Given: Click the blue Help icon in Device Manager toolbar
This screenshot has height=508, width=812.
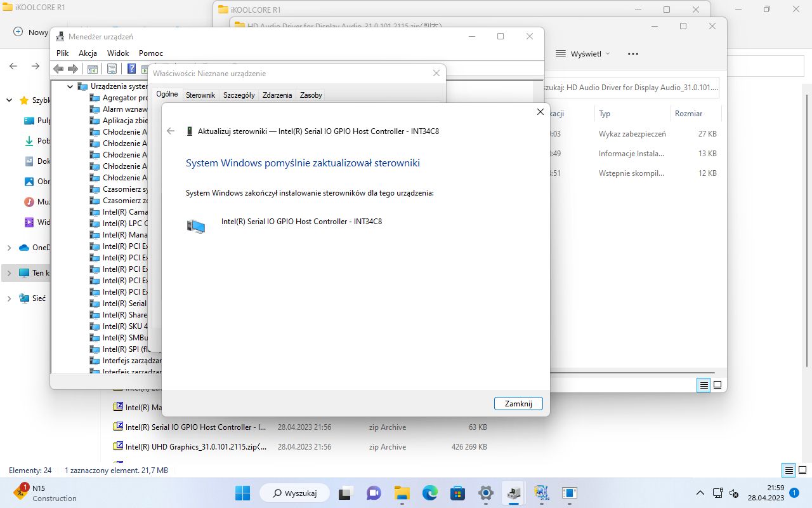Looking at the screenshot, I should [x=131, y=69].
